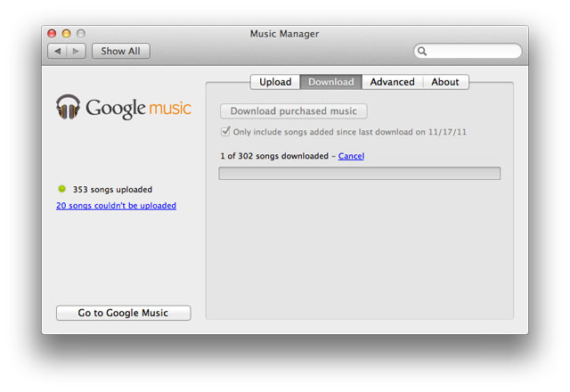Open the 20 songs couldn't be uploaded link
The height and width of the screenshot is (392, 570).
[x=117, y=206]
